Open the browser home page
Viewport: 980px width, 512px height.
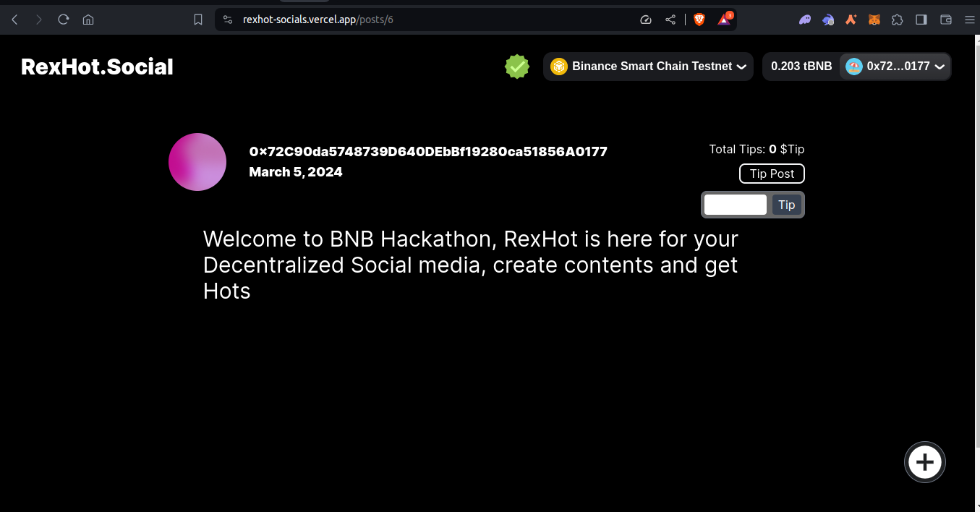[x=88, y=20]
